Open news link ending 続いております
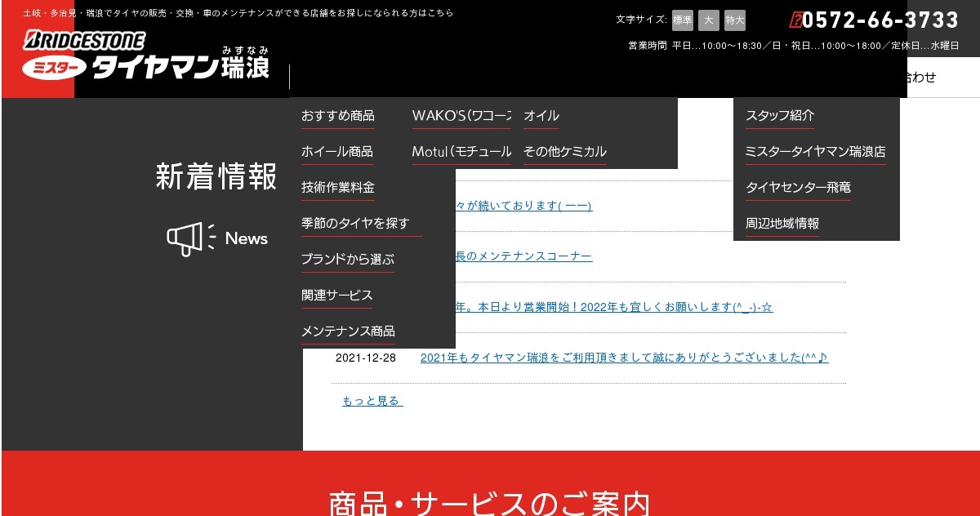This screenshot has height=516, width=980. coord(523,206)
